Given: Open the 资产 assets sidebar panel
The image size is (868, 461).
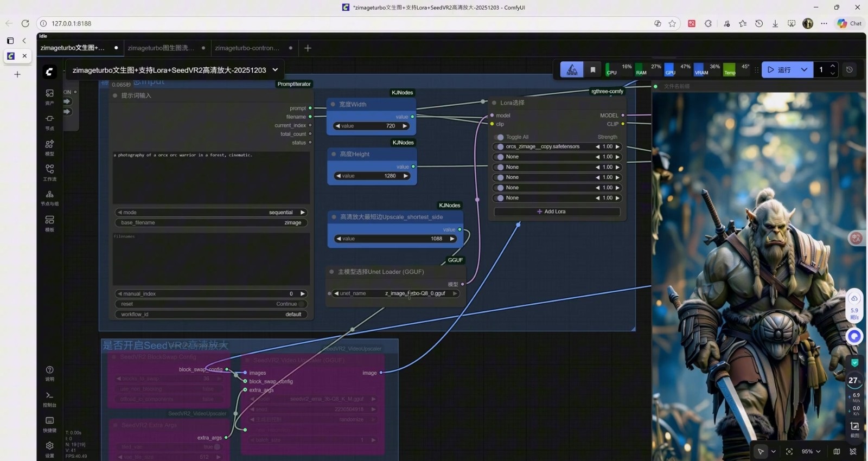Looking at the screenshot, I should [49, 96].
